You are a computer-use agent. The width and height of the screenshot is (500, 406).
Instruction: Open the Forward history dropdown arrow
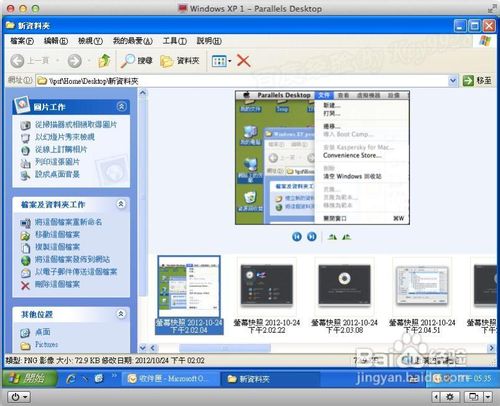pyautogui.click(x=89, y=61)
